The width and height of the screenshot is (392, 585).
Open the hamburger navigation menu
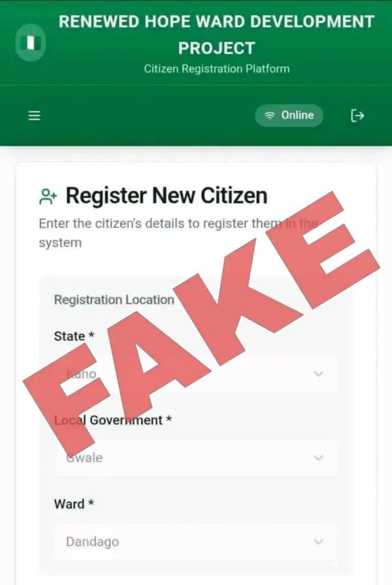[x=34, y=115]
